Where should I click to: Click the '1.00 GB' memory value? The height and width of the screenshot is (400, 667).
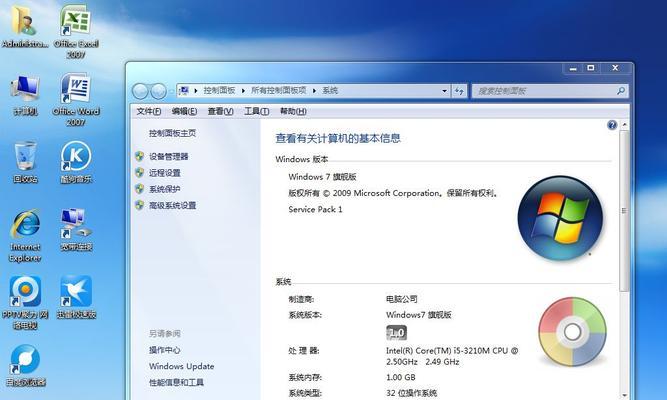click(x=401, y=377)
